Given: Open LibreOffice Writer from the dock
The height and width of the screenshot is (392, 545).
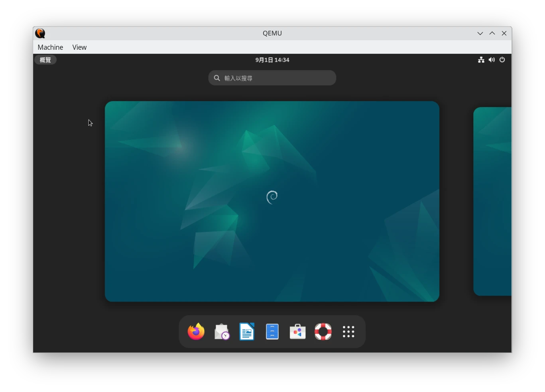Looking at the screenshot, I should pyautogui.click(x=247, y=331).
